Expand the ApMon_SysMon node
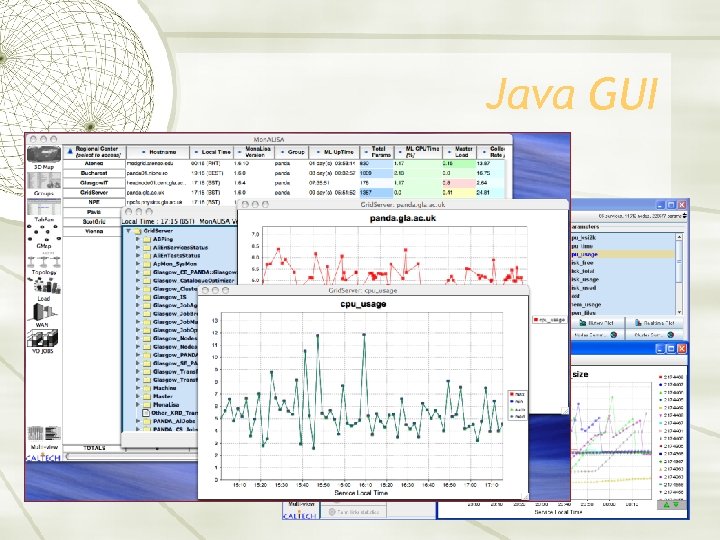The height and width of the screenshot is (540, 720). click(138, 264)
